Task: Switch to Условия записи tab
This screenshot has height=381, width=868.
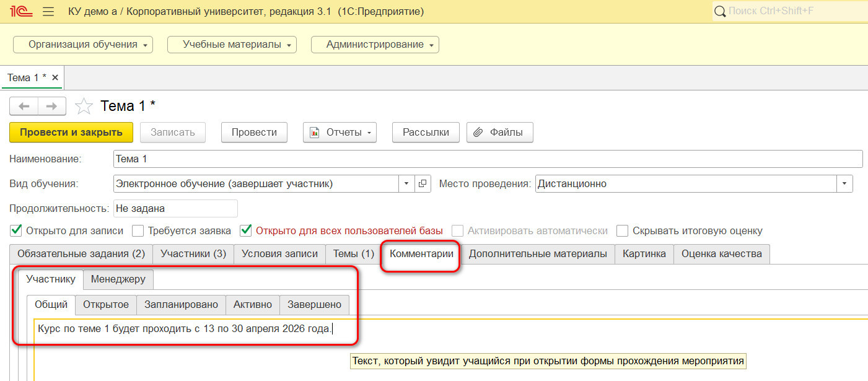Action: 279,253
